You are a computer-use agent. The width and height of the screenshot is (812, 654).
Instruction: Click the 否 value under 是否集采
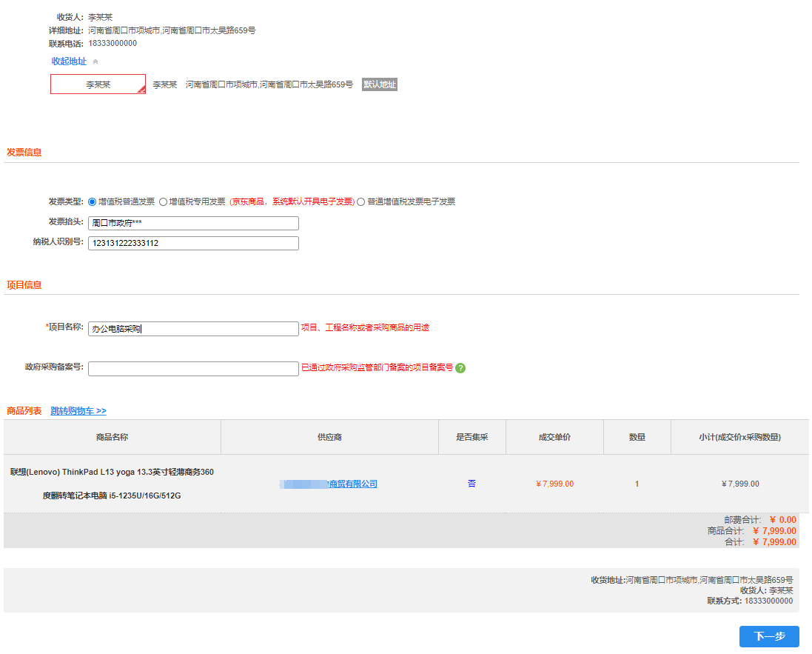(472, 484)
